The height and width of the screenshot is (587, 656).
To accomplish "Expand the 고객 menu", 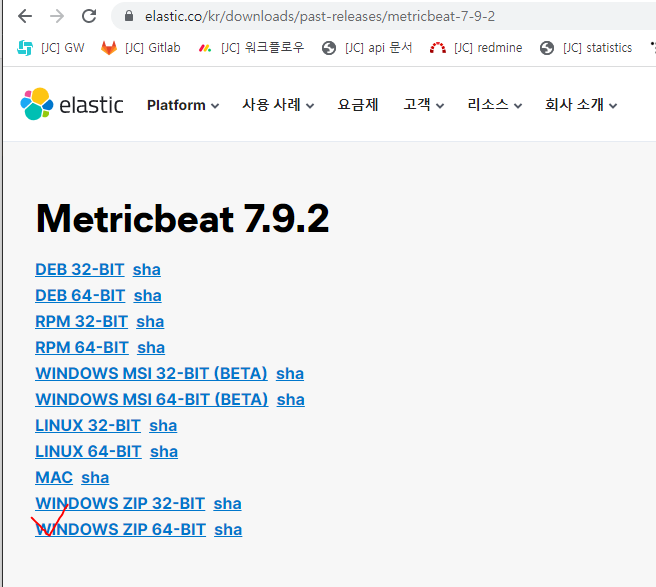I will [423, 105].
